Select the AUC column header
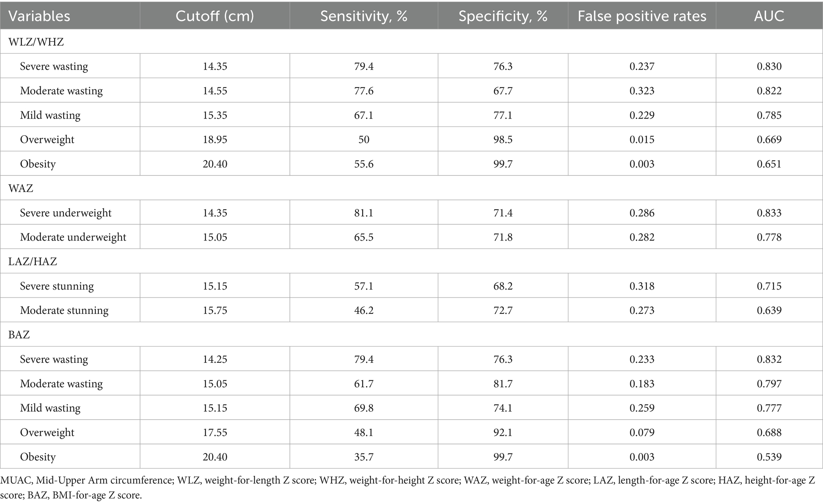Image resolution: width=823 pixels, height=504 pixels. [x=769, y=16]
